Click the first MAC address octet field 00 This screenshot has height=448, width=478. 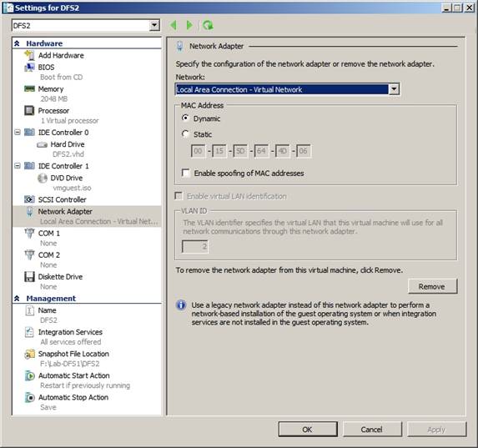pos(198,151)
